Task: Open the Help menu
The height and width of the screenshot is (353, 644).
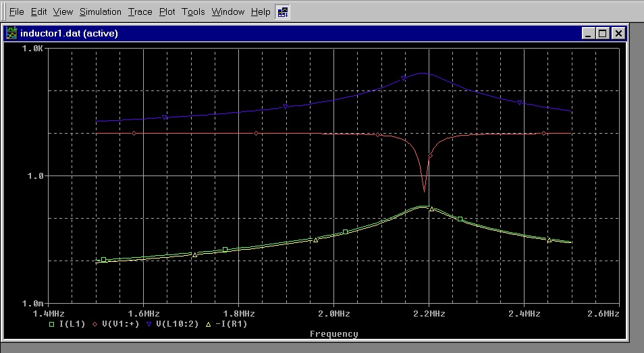Action: coord(261,12)
